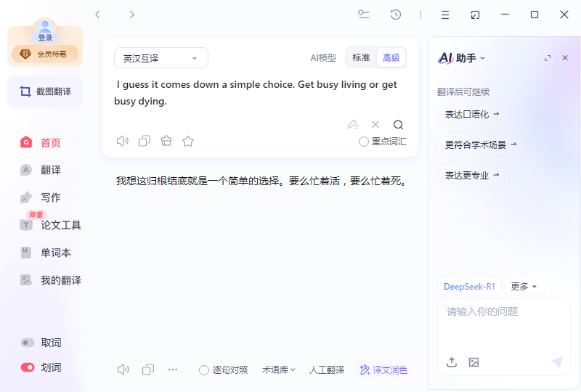
Task: Click the AI模型 label
Action: pyautogui.click(x=323, y=58)
